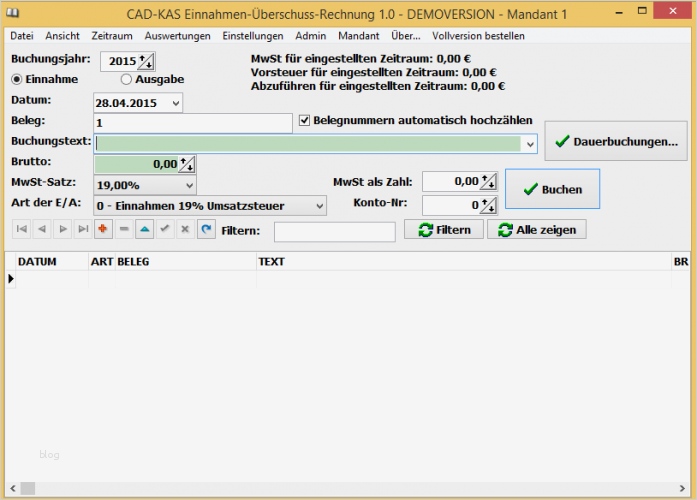Image resolution: width=697 pixels, height=500 pixels.
Task: Click the Dauerbuchungen... button
Action: click(616, 141)
